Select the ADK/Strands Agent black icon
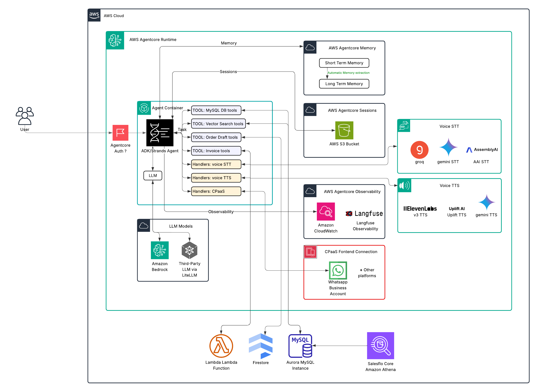This screenshot has height=392, width=538. (159, 133)
